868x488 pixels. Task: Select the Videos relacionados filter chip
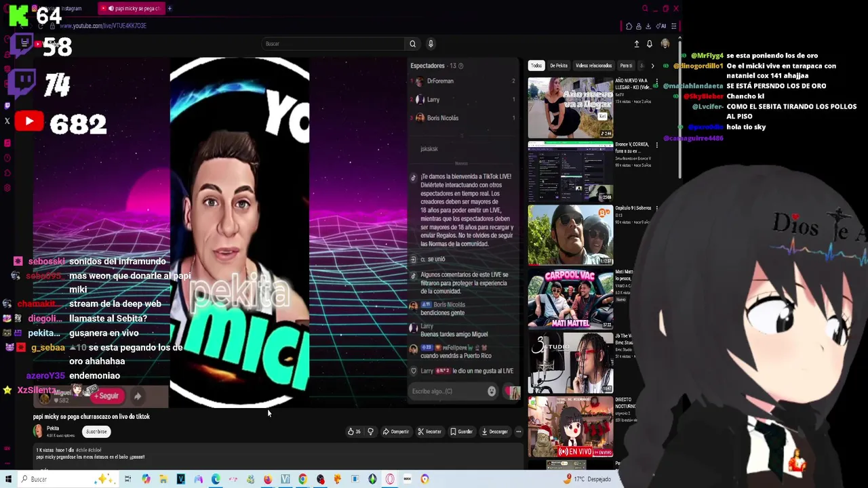coord(593,66)
